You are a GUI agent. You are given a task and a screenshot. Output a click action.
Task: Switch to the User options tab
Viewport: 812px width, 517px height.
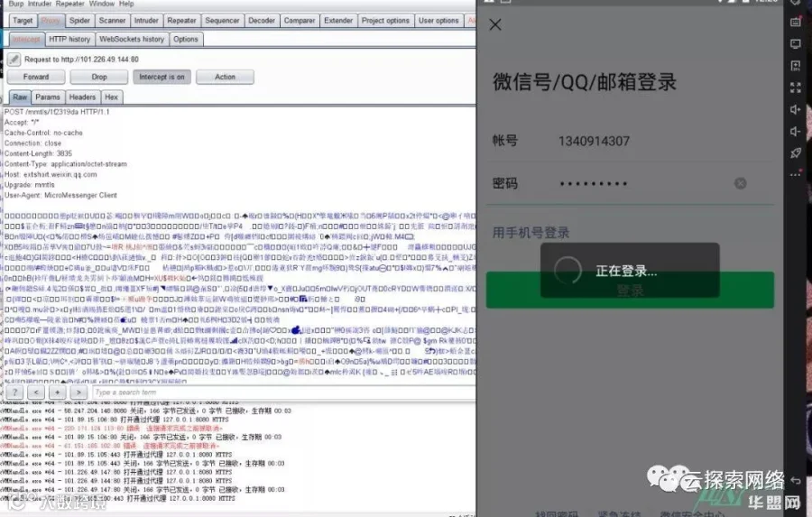point(438,21)
